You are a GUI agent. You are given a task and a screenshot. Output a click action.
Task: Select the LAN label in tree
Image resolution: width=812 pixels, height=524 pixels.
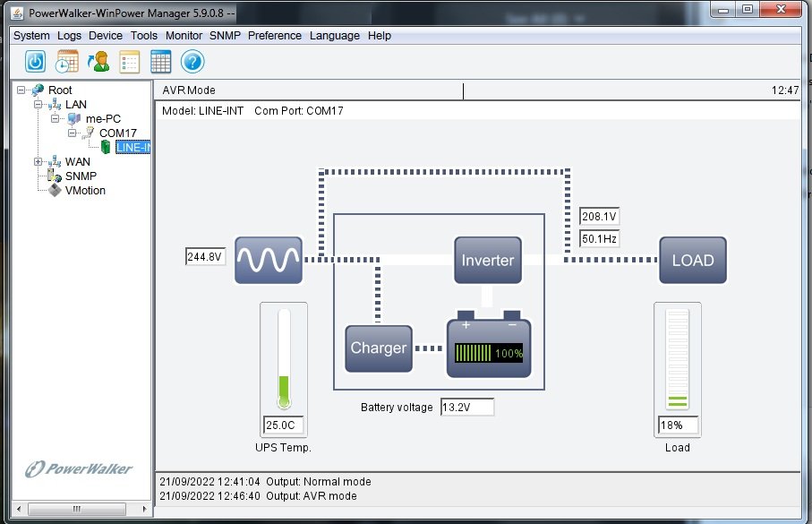click(x=76, y=105)
